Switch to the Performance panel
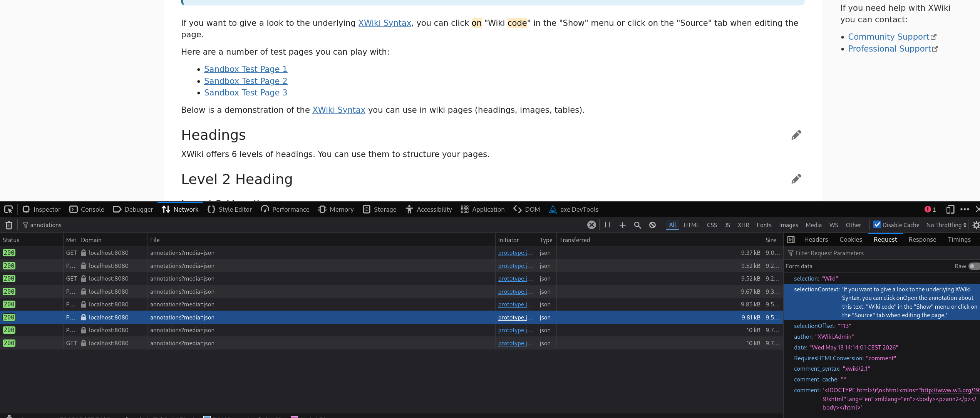The height and width of the screenshot is (418, 980). (x=285, y=209)
